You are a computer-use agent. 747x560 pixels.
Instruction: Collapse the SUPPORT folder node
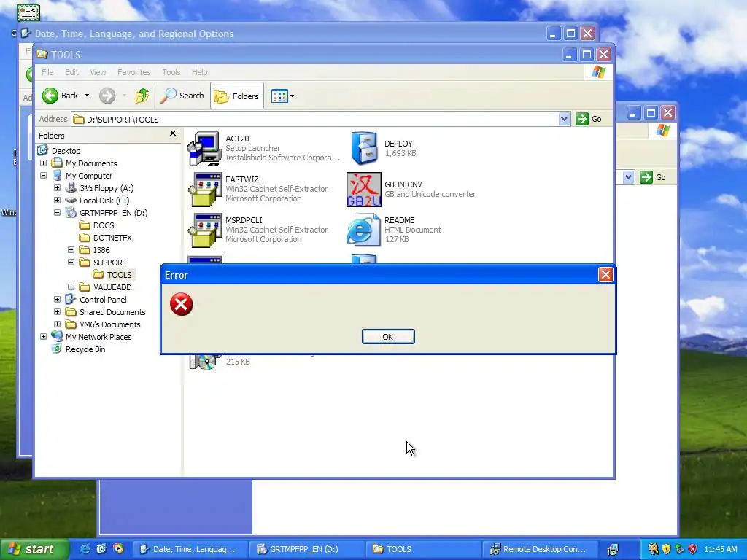(71, 262)
